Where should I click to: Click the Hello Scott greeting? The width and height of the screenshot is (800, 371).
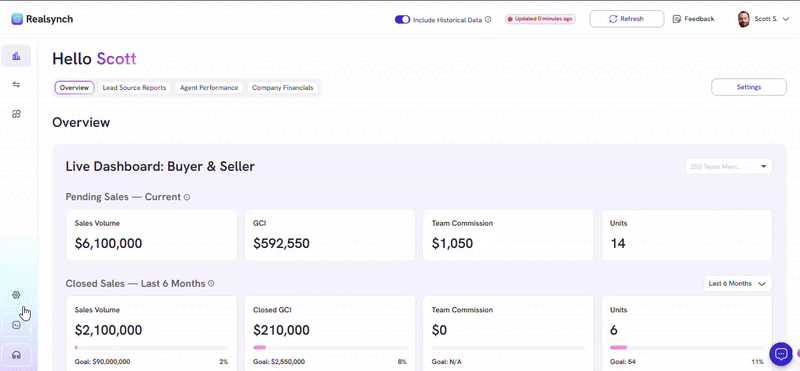coord(94,59)
